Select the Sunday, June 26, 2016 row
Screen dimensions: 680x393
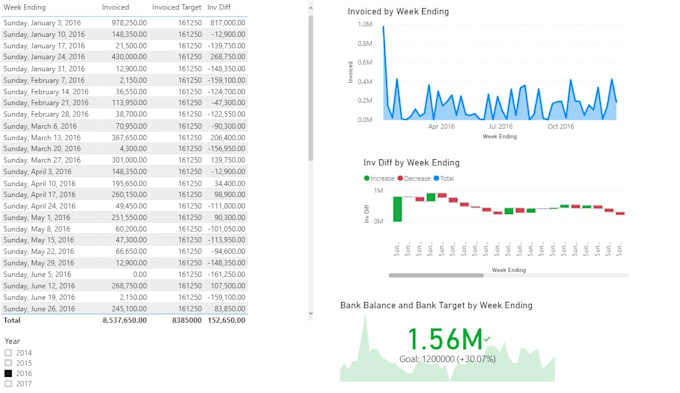pos(124,308)
